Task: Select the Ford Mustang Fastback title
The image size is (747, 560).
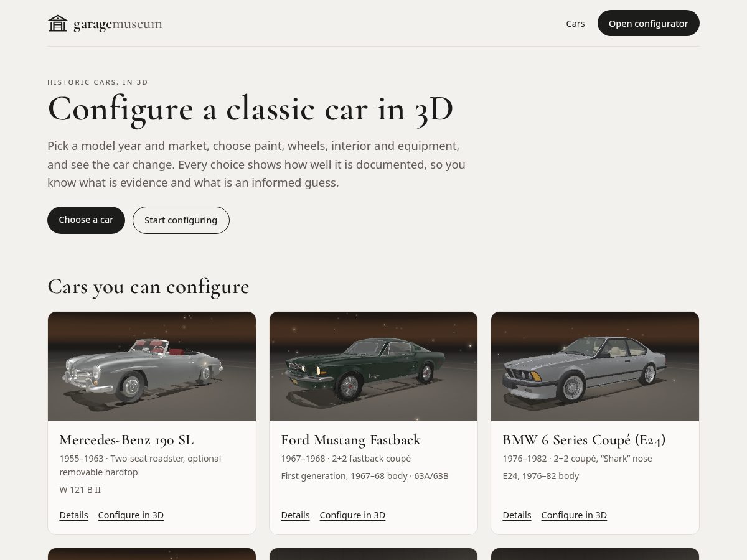Action: (x=350, y=440)
